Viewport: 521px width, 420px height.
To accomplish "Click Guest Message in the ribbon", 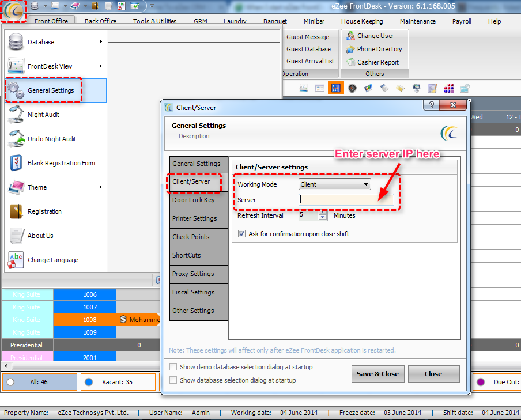I will [x=308, y=37].
